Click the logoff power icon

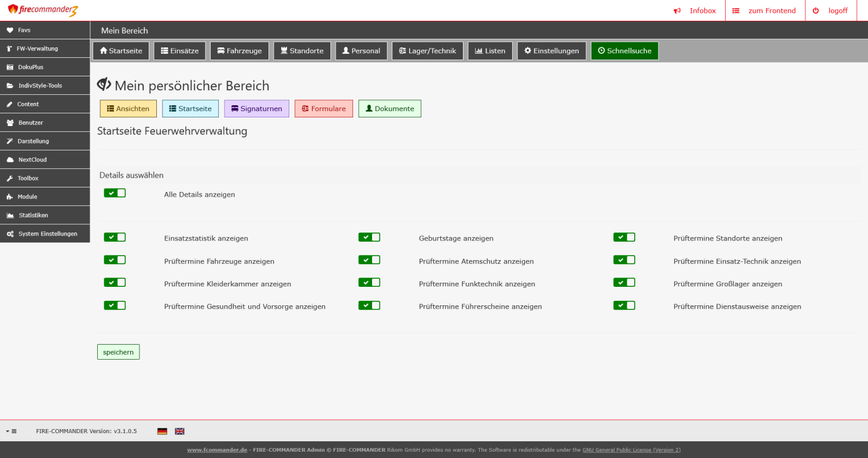click(816, 11)
